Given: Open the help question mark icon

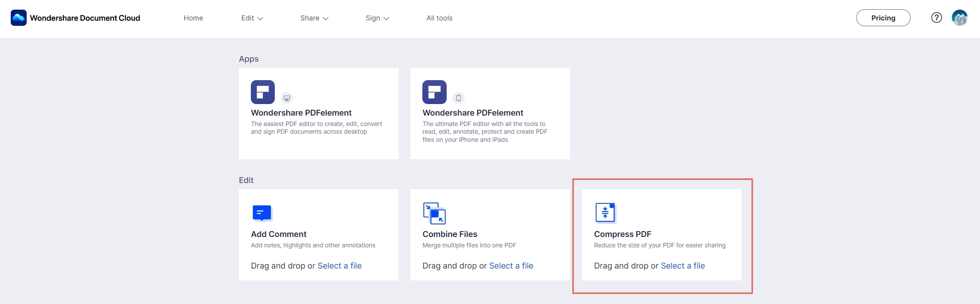Looking at the screenshot, I should pos(936,18).
